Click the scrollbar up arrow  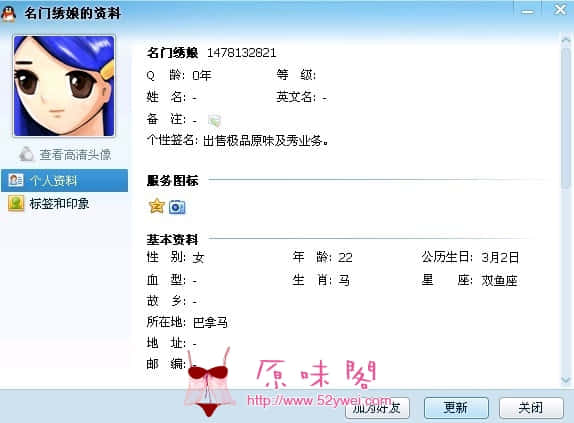566,39
